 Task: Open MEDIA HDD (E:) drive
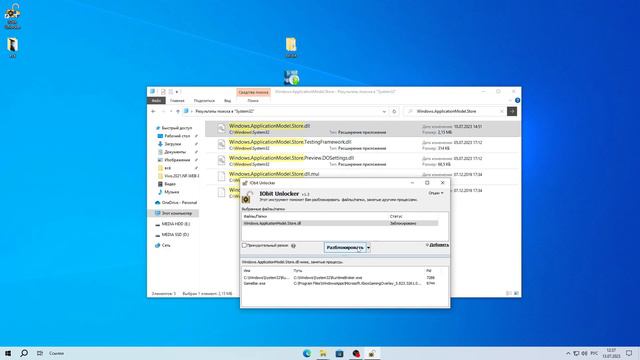[x=176, y=224]
